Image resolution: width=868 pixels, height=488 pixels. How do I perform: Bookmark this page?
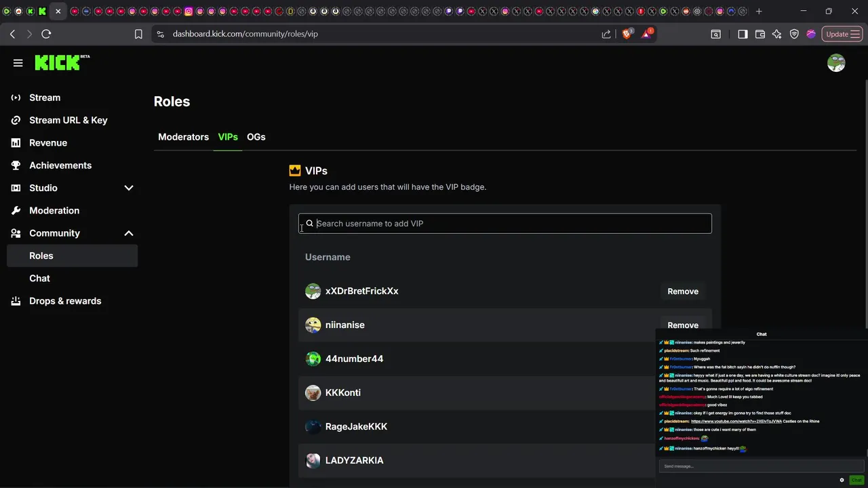coord(138,34)
